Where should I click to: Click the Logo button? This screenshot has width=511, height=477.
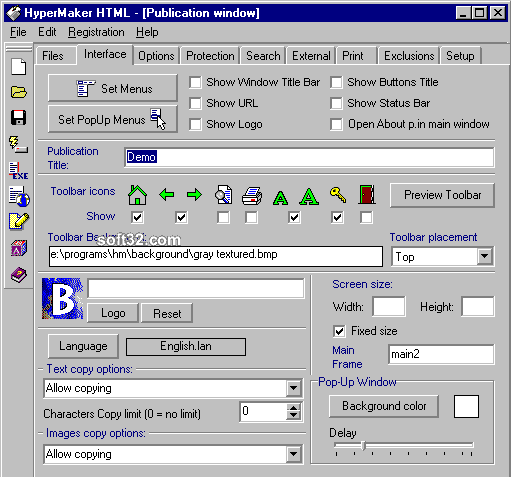(x=113, y=313)
